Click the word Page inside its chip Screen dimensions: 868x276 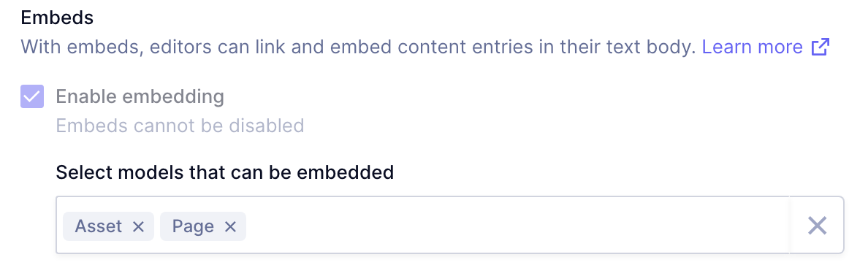click(193, 227)
